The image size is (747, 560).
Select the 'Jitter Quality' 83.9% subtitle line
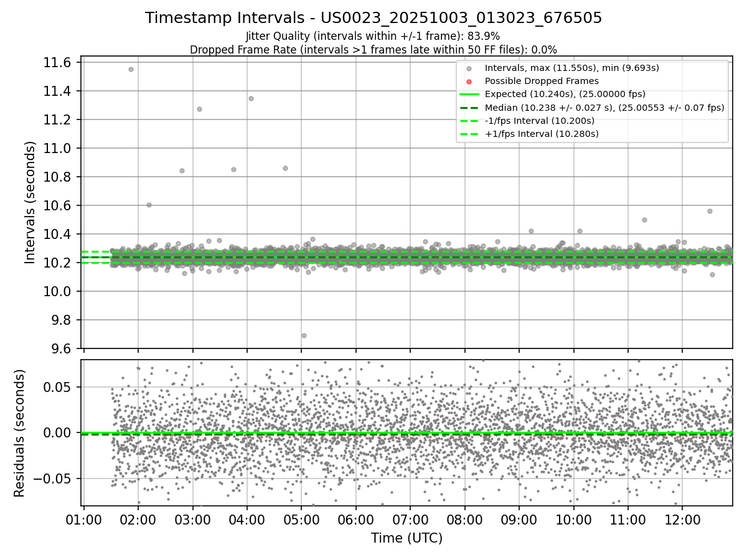pos(373,36)
